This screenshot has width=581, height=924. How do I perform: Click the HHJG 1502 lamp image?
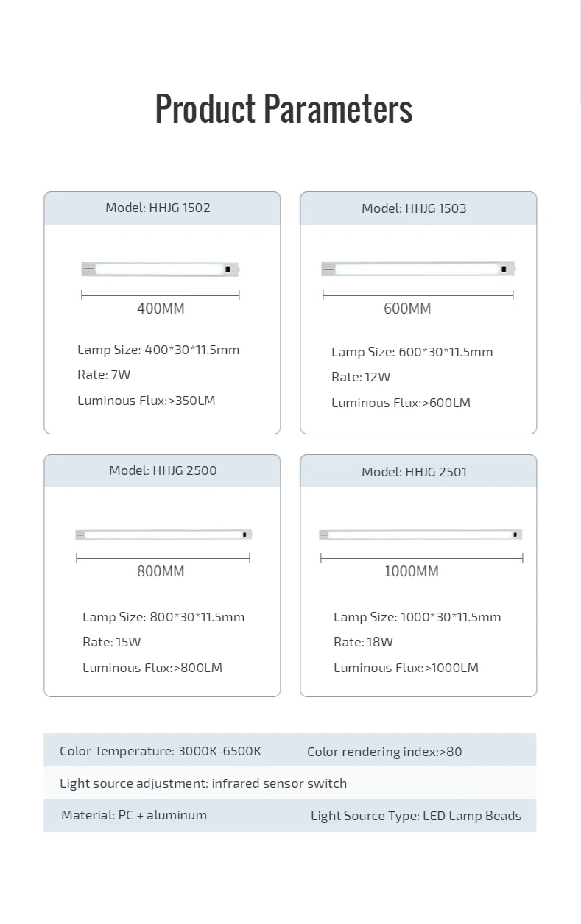[x=161, y=269]
